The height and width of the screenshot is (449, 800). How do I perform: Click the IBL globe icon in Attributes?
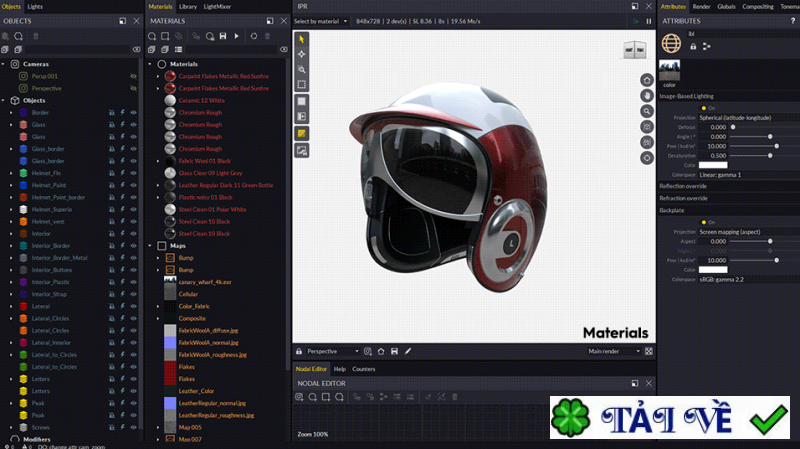point(671,42)
